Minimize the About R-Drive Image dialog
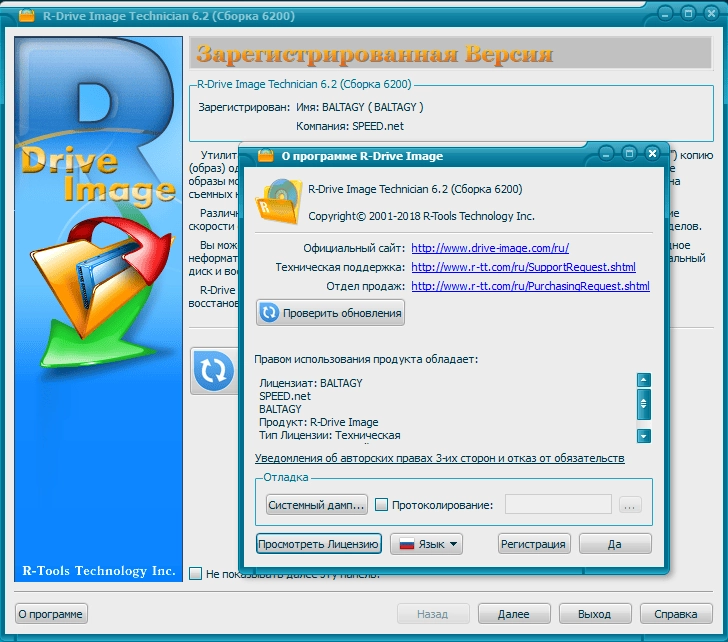 tap(606, 153)
